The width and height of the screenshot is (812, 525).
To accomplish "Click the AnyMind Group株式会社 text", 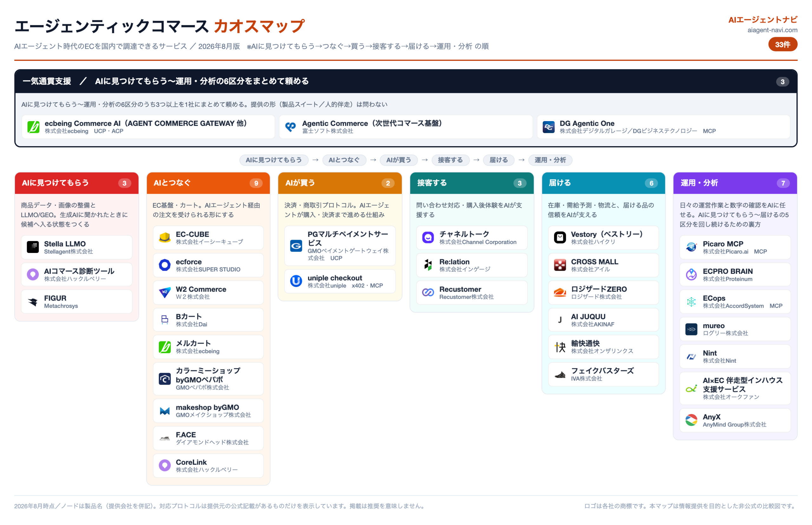I will (x=735, y=425).
